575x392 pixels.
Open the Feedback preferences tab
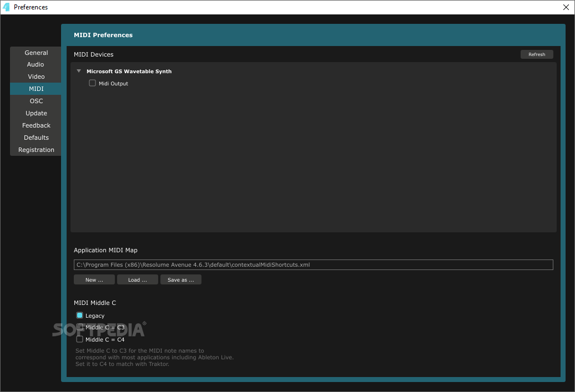tap(36, 125)
